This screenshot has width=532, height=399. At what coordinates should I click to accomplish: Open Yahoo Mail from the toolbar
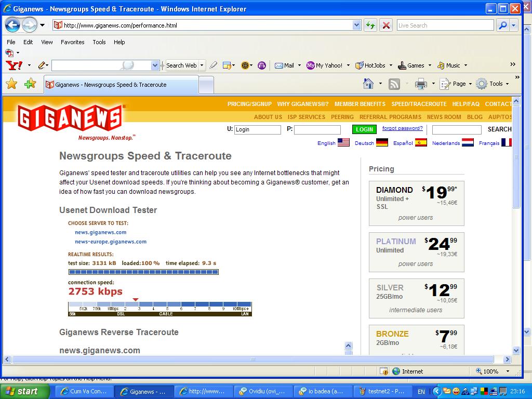[x=284, y=65]
